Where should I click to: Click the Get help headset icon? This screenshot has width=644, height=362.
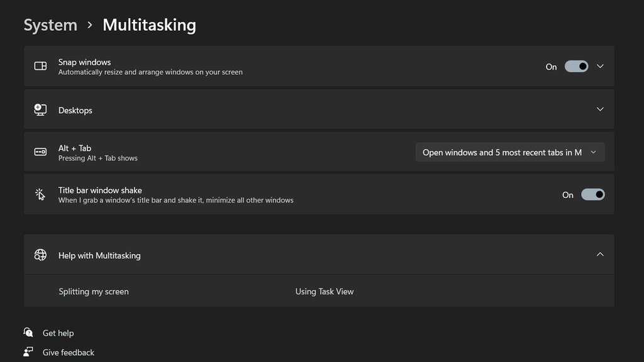(x=28, y=332)
